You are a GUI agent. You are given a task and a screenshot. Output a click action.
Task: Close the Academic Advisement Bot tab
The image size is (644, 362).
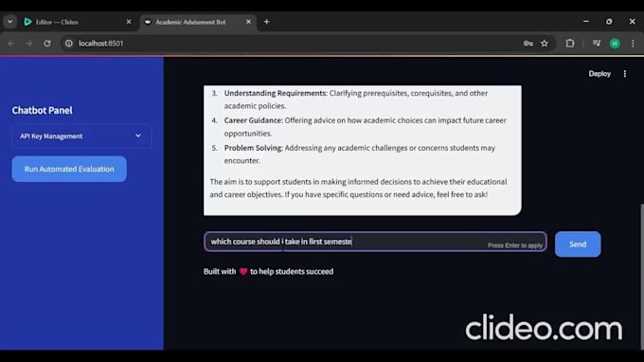click(248, 22)
